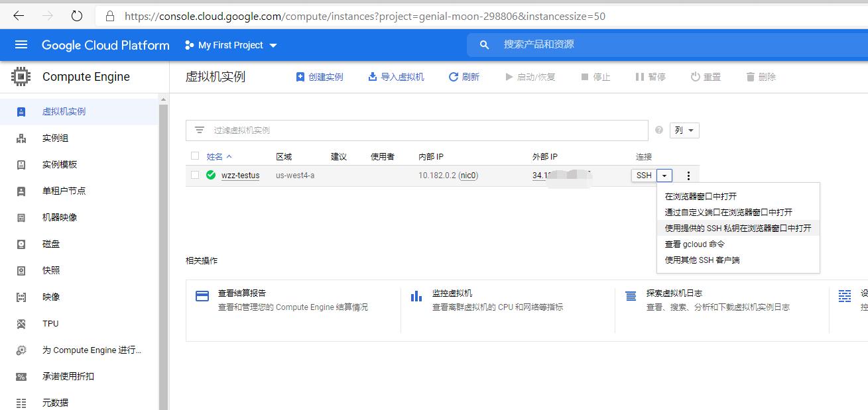Open the 列 columns dropdown
868x410 pixels.
[x=684, y=130]
